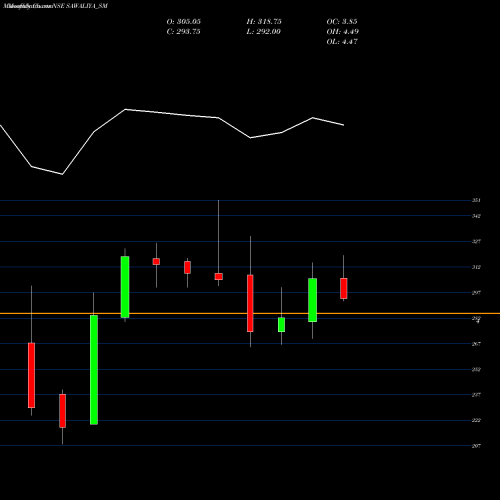
Task: Click the low value L: 292.00
Action: (x=263, y=32)
